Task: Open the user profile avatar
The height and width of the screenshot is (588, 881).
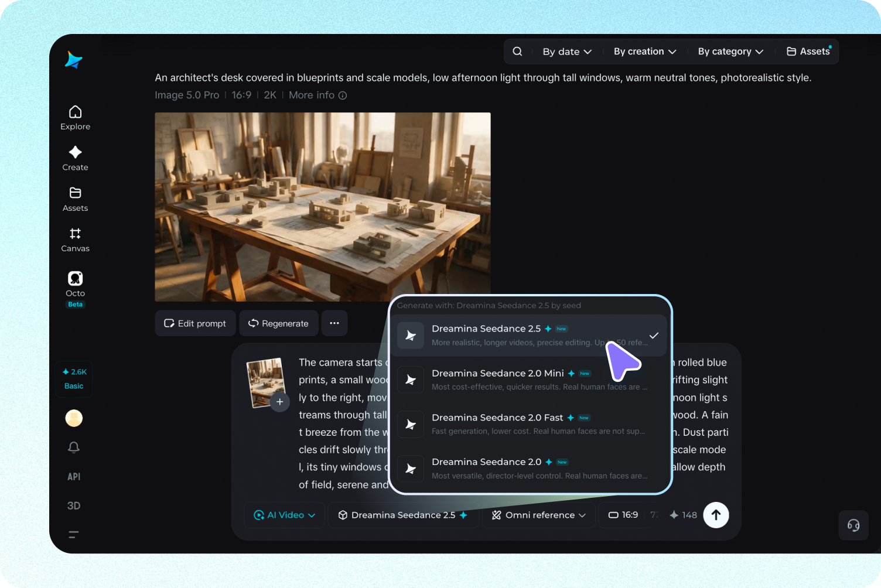Action: (74, 418)
